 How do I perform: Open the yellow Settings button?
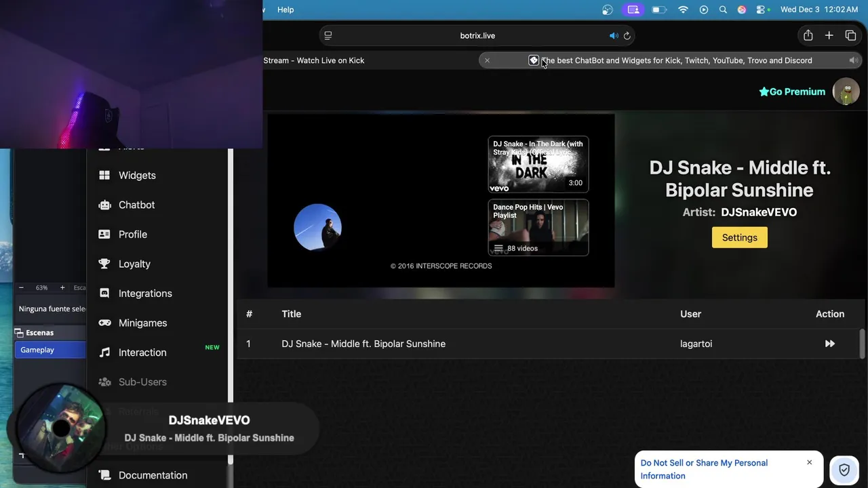(739, 237)
